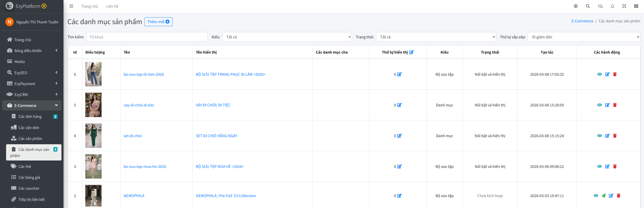The width and height of the screenshot is (644, 208).
Task: Open the language globe icon
Action: tap(576, 6)
